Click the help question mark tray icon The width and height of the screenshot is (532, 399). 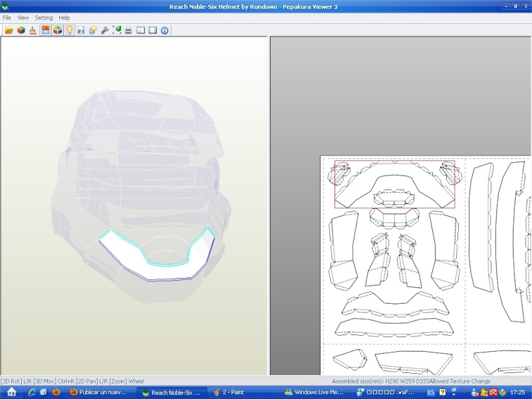tap(442, 392)
